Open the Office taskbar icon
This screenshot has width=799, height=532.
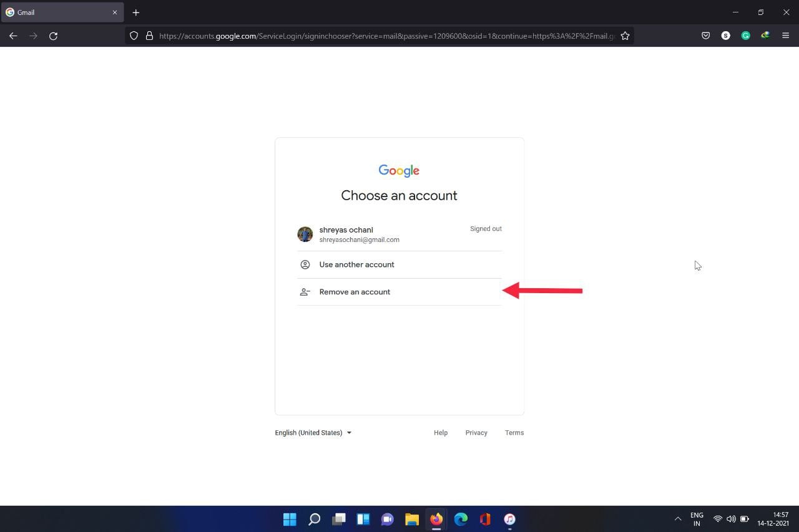[x=485, y=519]
